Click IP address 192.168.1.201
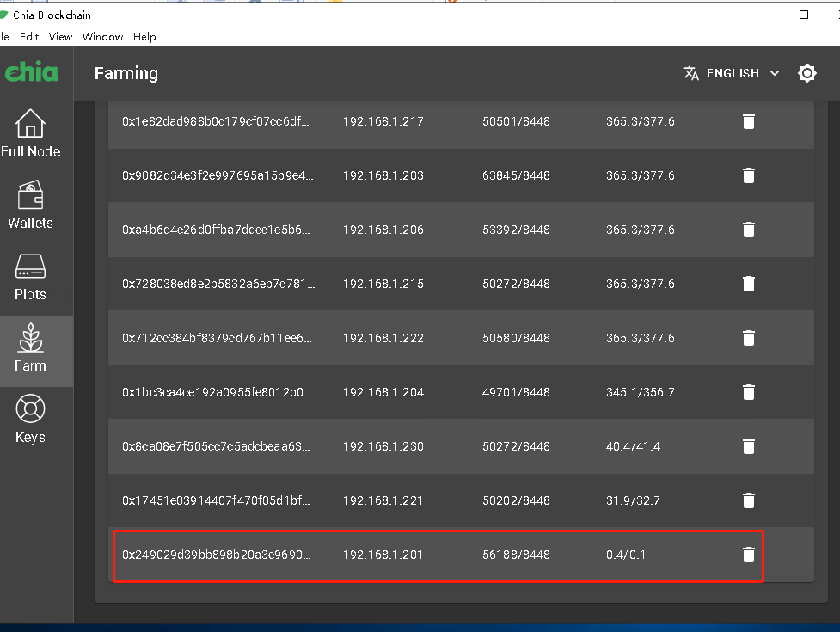Viewport: 840px width, 632px height. tap(383, 555)
